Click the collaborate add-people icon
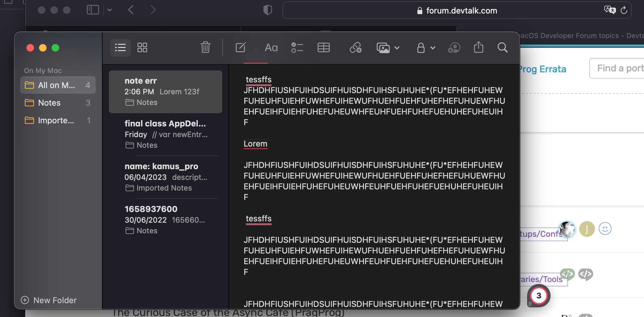The width and height of the screenshot is (644, 317). click(454, 47)
